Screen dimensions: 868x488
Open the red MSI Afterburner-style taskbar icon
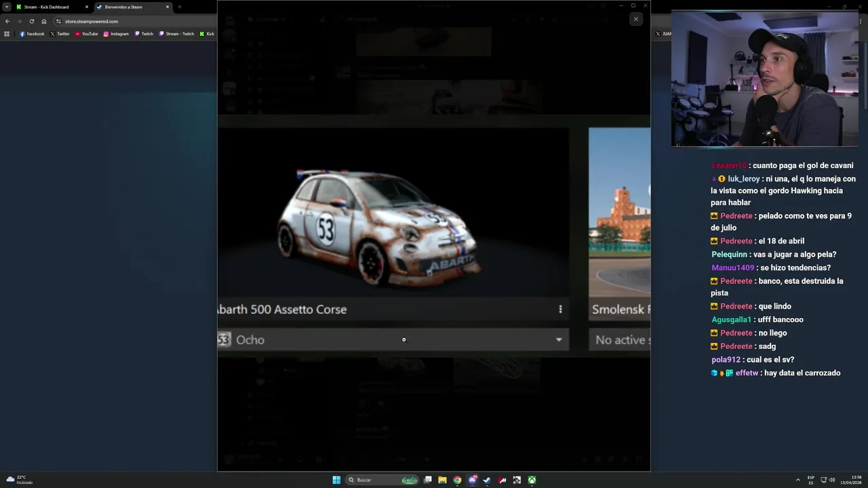tap(502, 480)
